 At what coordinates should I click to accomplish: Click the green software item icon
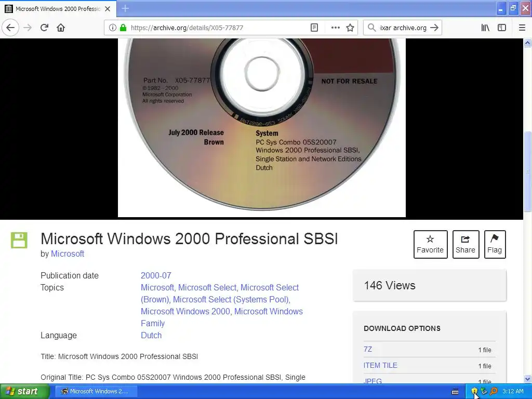[x=19, y=240]
